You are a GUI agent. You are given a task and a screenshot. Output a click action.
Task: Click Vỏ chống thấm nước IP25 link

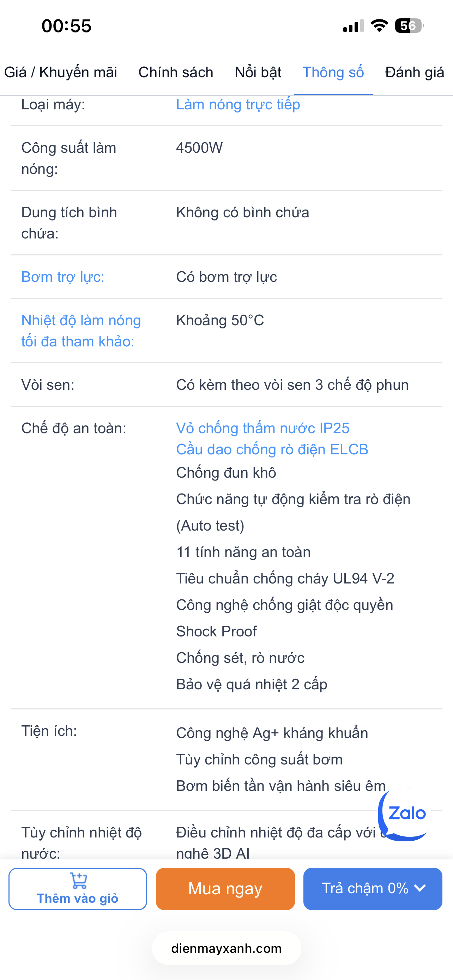coord(262,428)
